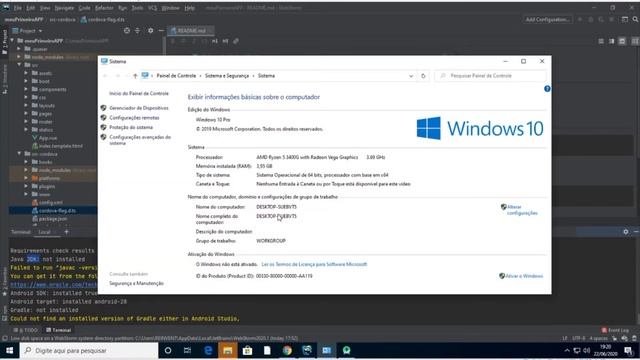The image size is (640, 360).
Task: Click the refresh button beside address bar
Action: pyautogui.click(x=423, y=76)
